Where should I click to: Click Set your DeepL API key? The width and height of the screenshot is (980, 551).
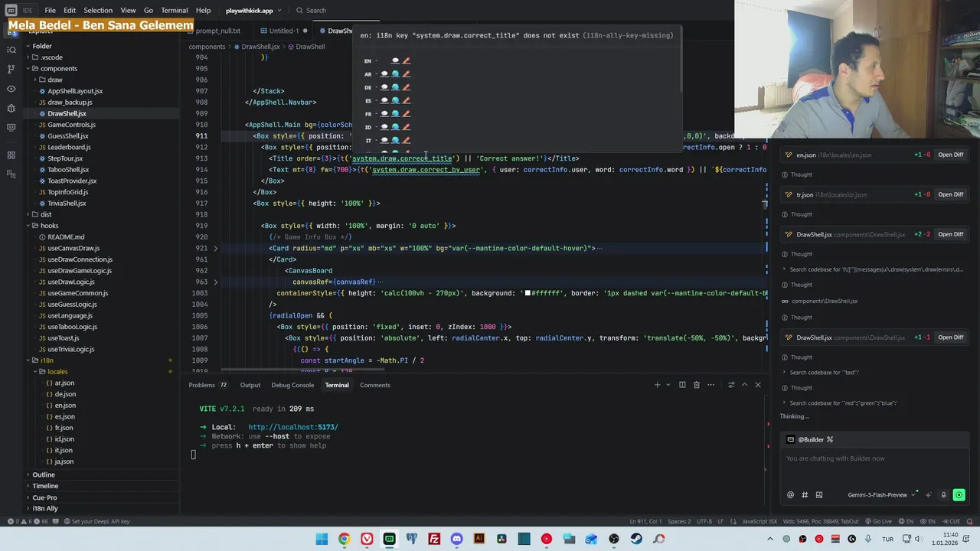pyautogui.click(x=96, y=521)
